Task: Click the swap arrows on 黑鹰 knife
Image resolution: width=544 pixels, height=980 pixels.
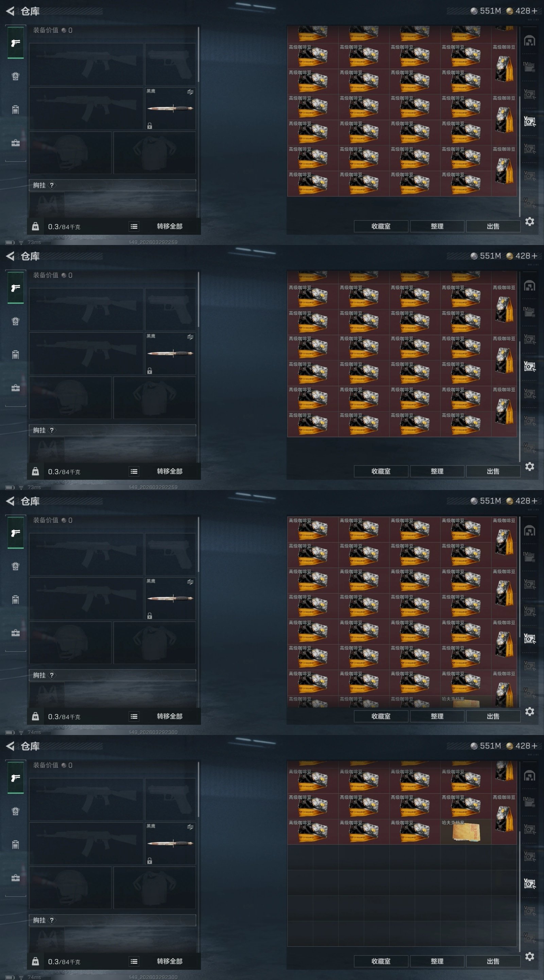Action: 190,92
